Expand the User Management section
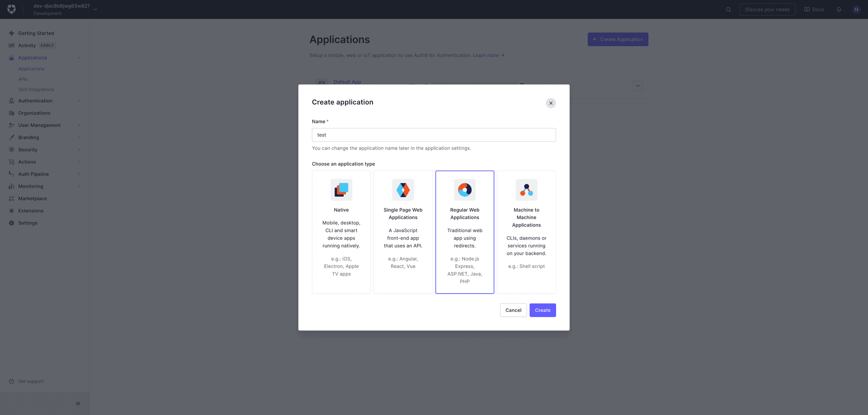Viewport: 868px width, 415px height. click(39, 125)
